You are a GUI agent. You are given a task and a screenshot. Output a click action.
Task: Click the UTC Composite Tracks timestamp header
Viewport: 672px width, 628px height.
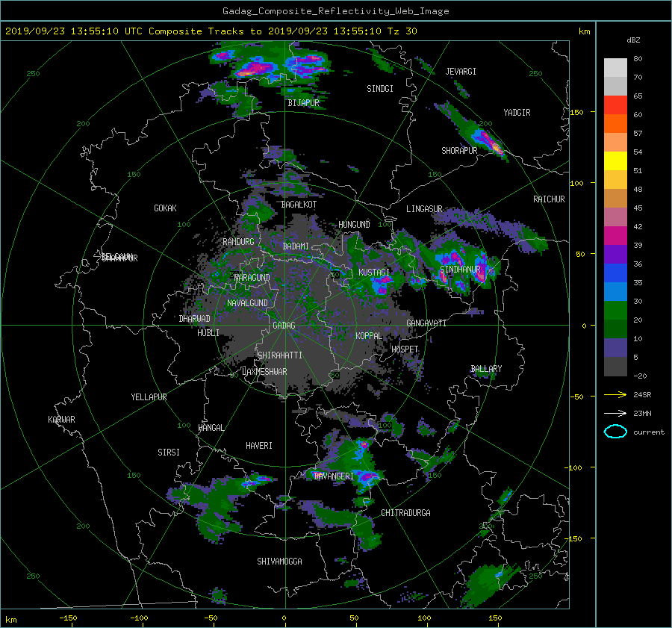point(211,31)
